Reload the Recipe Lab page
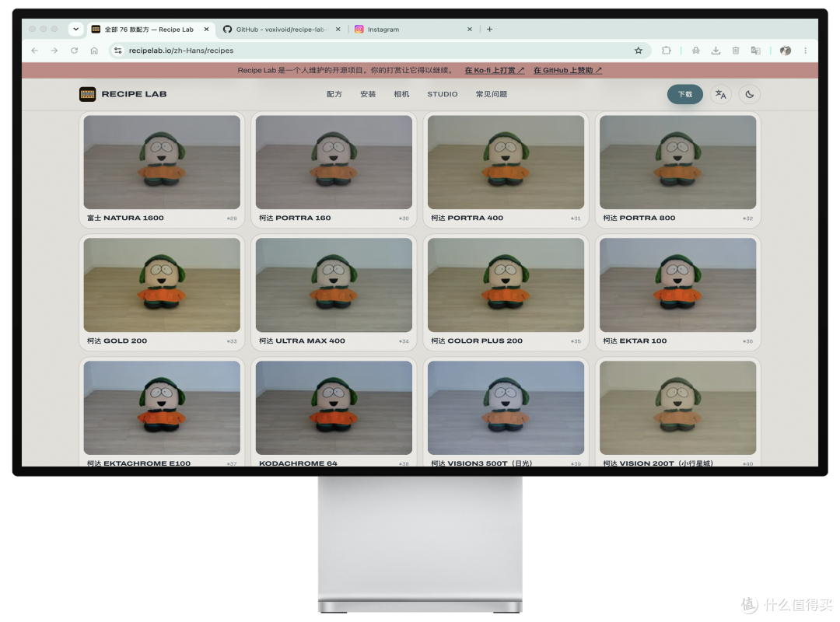The width and height of the screenshot is (840, 622). click(75, 51)
